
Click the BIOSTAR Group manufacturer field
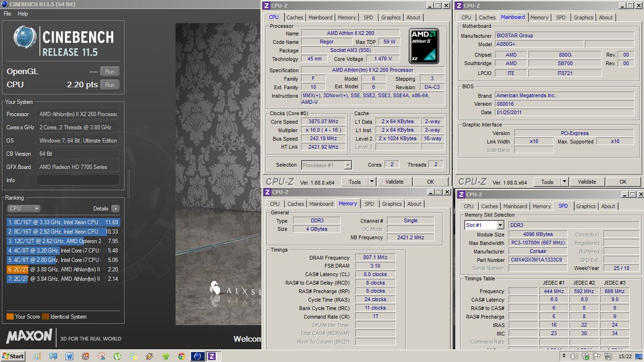coord(564,35)
